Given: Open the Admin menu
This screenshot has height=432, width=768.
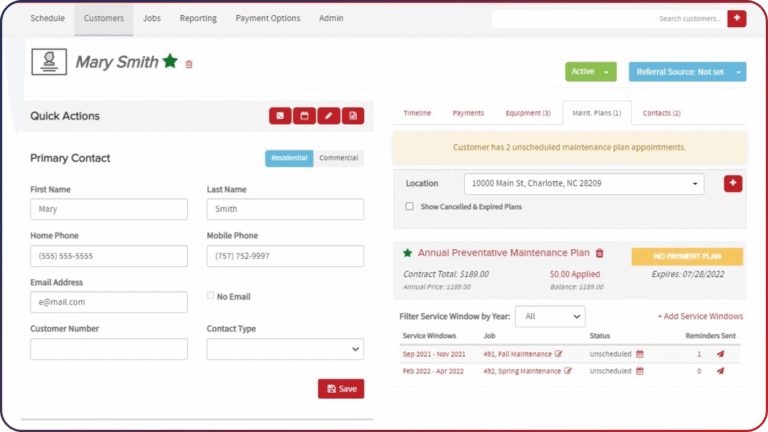Looking at the screenshot, I should (331, 18).
